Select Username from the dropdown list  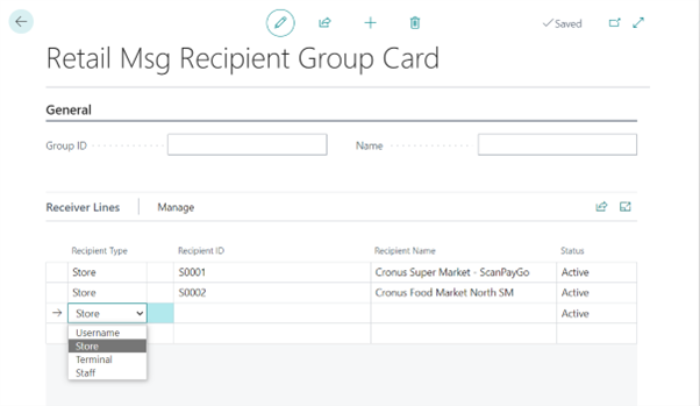97,332
